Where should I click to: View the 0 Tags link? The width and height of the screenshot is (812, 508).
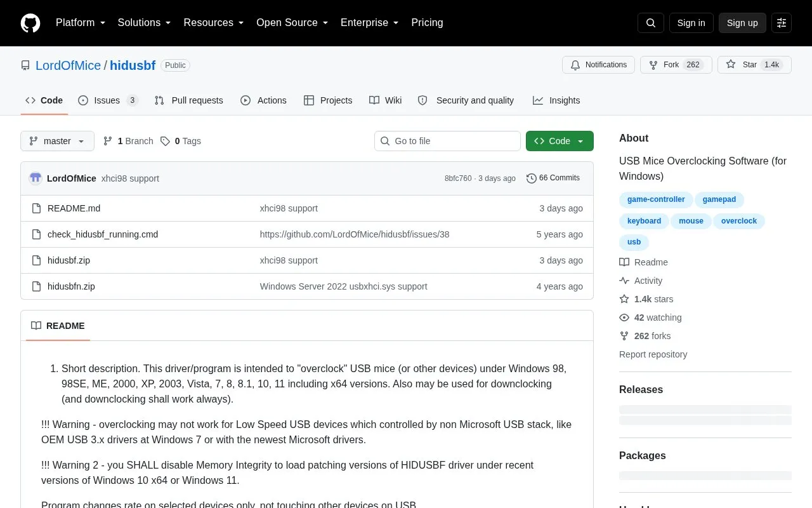click(181, 141)
